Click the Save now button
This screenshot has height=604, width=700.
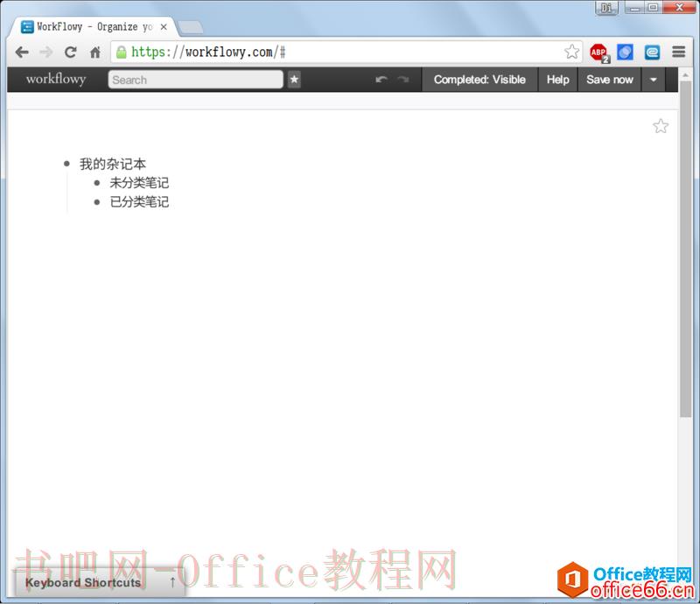609,80
